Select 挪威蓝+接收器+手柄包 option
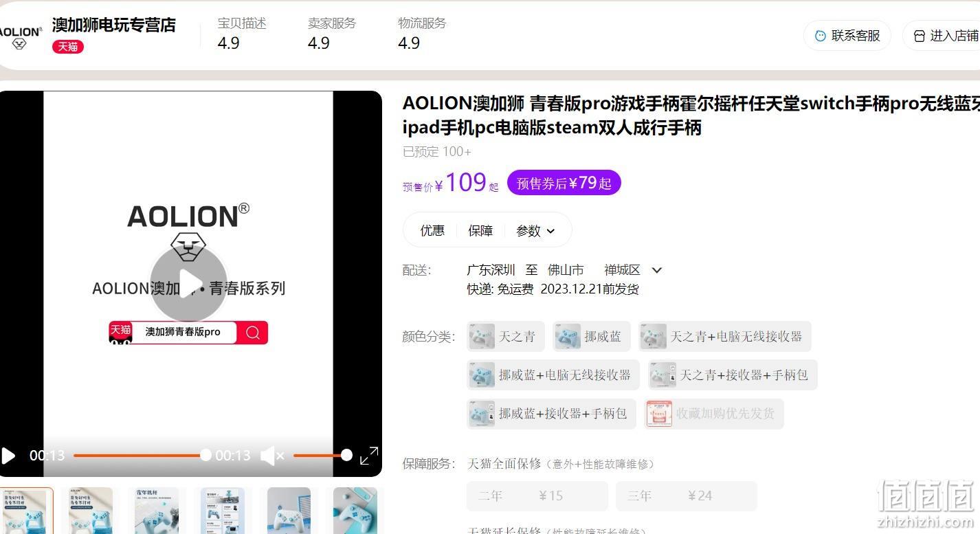Viewport: 980px width, 534px height. [x=551, y=414]
